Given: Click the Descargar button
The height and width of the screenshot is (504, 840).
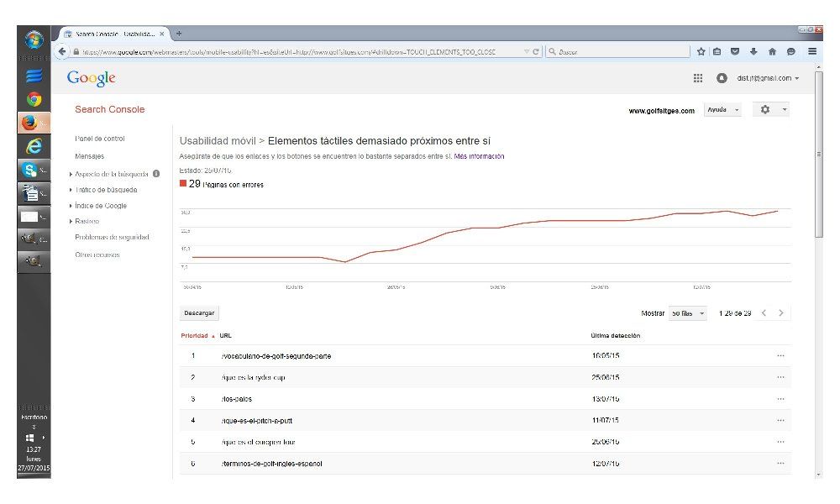Looking at the screenshot, I should pos(199,313).
